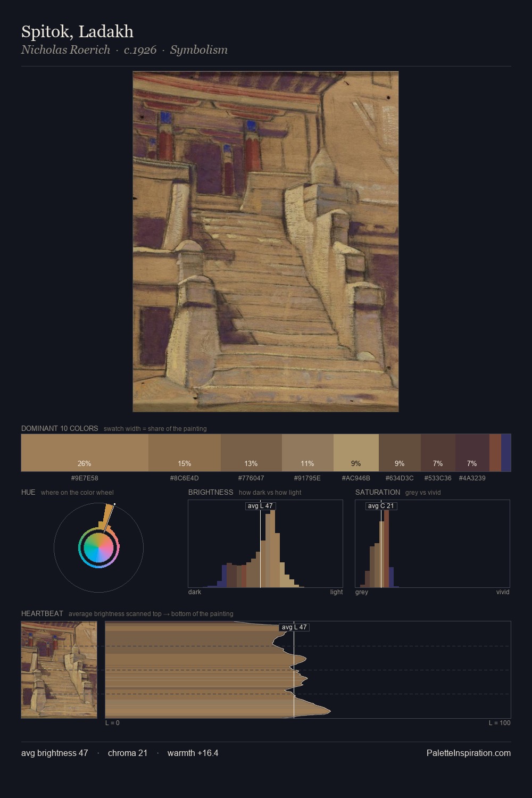Screen dimensions: 532x798
Task: Click the Symbolism style label
Action: [199, 50]
